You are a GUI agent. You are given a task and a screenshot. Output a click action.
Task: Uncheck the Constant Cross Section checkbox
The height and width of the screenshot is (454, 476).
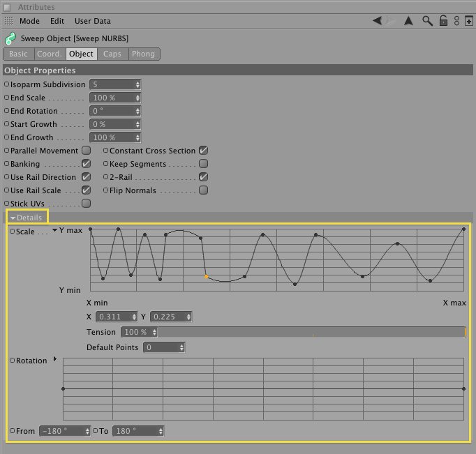[x=203, y=151]
